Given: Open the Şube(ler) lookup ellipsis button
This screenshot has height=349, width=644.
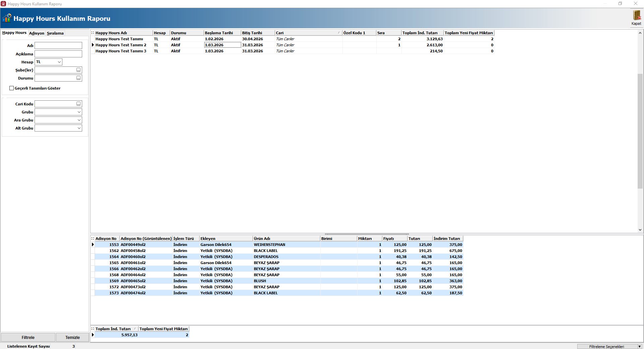Looking at the screenshot, I should coord(78,70).
